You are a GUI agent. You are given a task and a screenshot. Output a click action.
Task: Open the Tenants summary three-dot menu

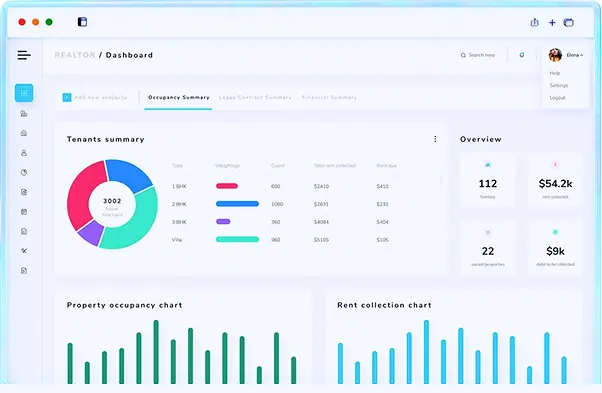(x=435, y=139)
